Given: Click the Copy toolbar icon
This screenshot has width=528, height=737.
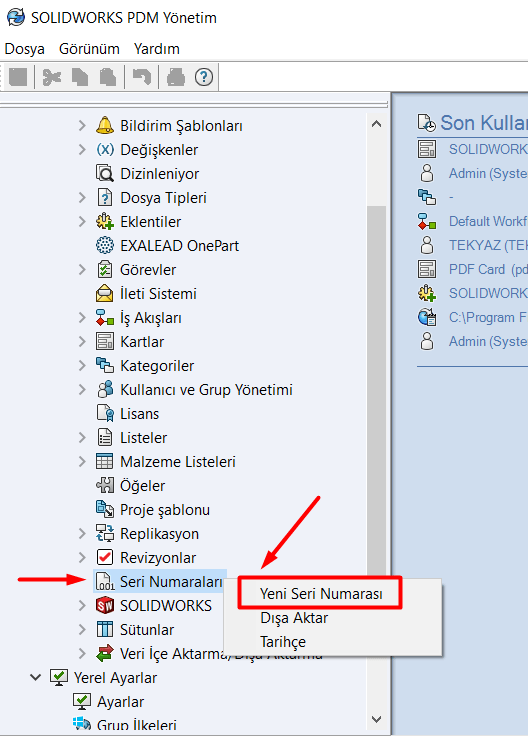Looking at the screenshot, I should tap(79, 77).
